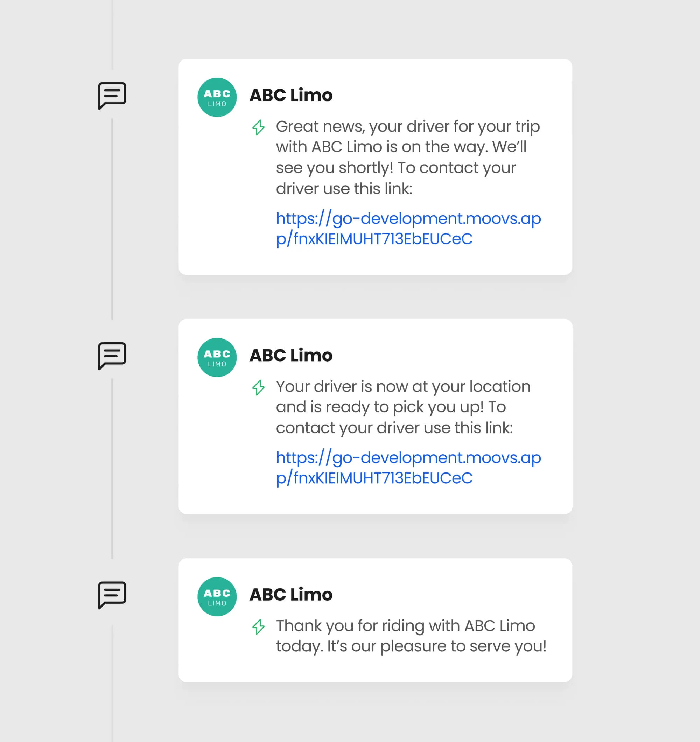Click lightning bolt icon beside 'Great news' message

pos(258,127)
